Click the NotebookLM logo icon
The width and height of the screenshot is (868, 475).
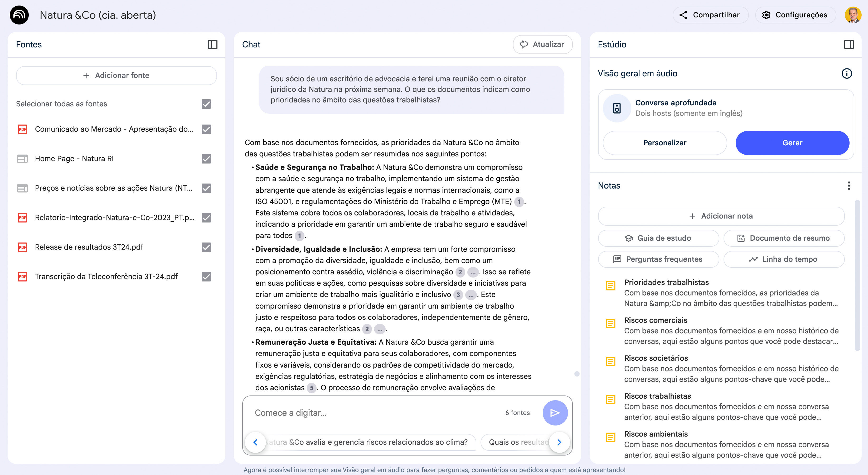click(x=19, y=15)
